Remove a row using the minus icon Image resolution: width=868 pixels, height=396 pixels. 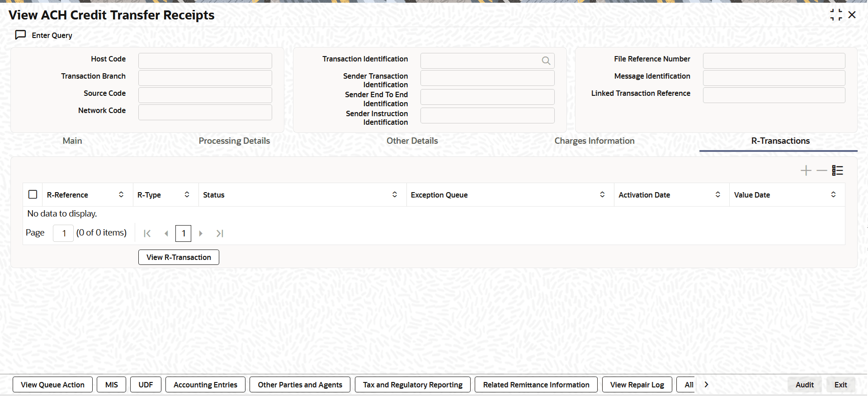(x=821, y=170)
